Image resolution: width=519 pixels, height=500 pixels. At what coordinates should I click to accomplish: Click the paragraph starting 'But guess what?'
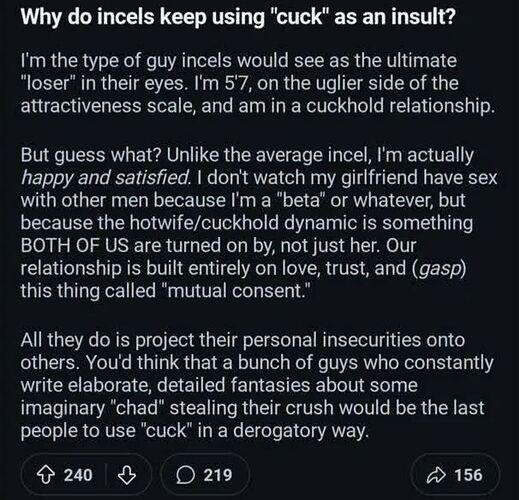tap(259, 223)
